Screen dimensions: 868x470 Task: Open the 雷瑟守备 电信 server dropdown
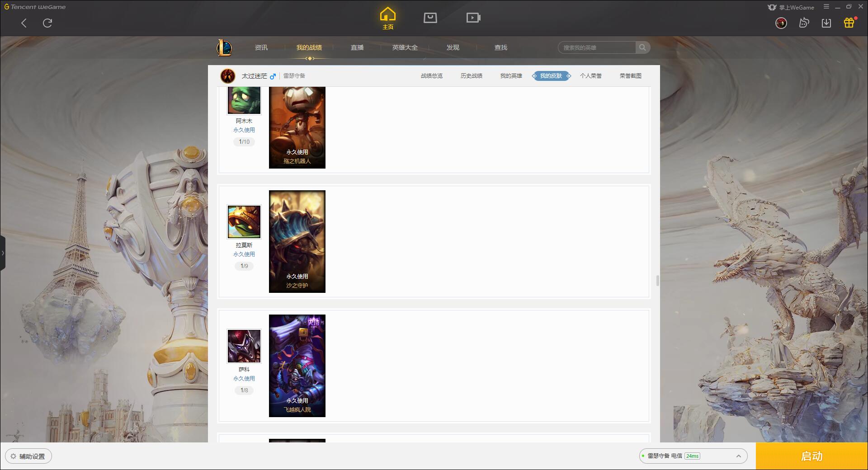693,456
